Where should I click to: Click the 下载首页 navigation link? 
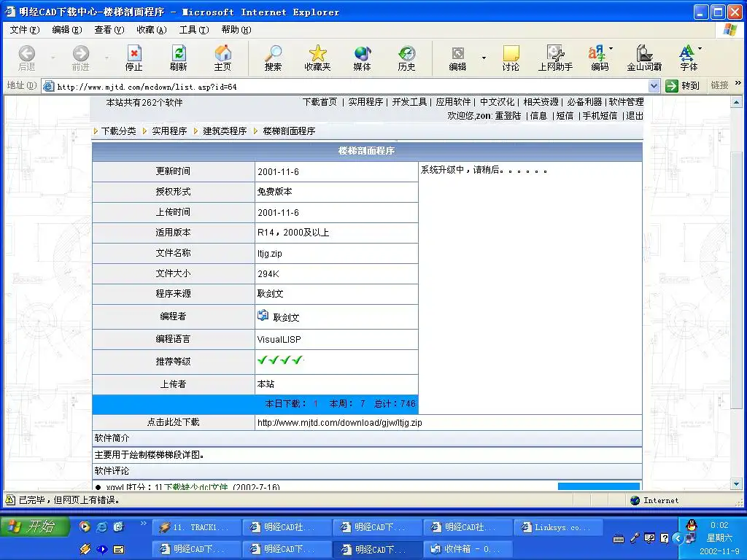320,102
